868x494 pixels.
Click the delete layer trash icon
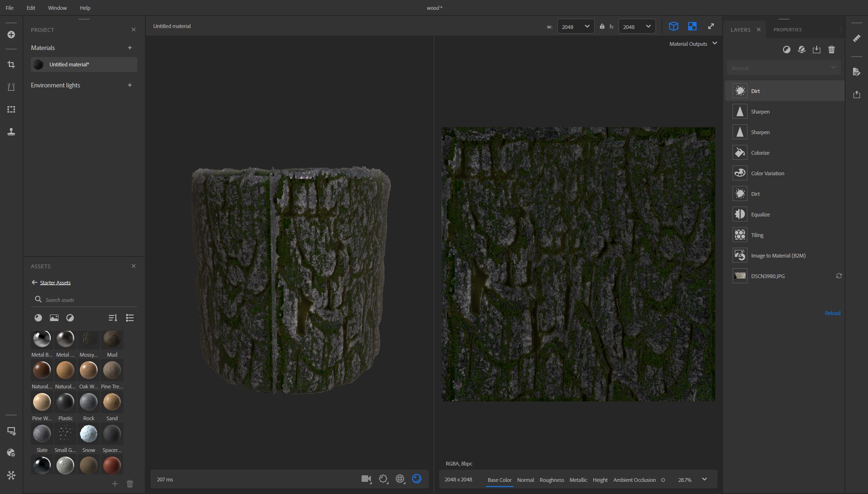tap(831, 50)
